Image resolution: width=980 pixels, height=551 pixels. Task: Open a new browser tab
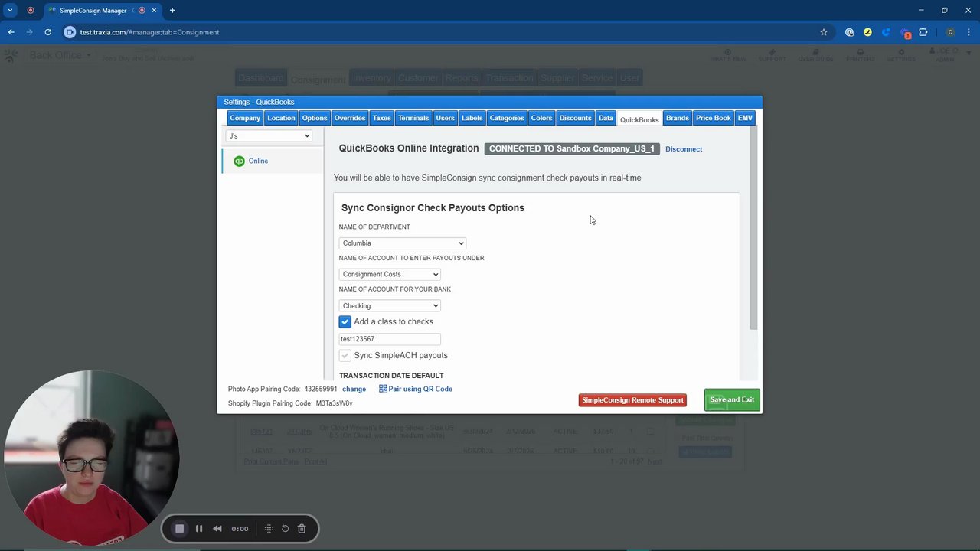tap(172, 11)
